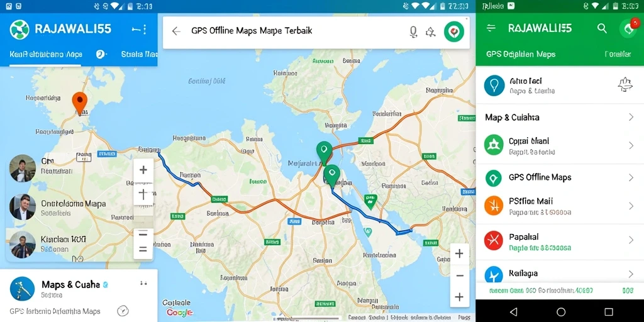Expand chevron on 'Papalrai' row
Viewport: 644px width, 322px height.
pos(631,240)
